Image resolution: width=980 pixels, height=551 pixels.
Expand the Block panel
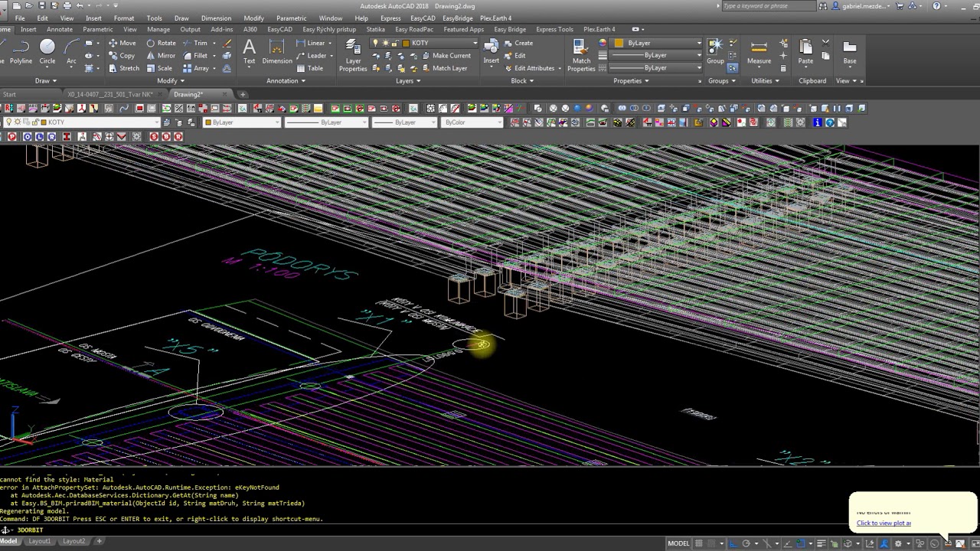[522, 80]
